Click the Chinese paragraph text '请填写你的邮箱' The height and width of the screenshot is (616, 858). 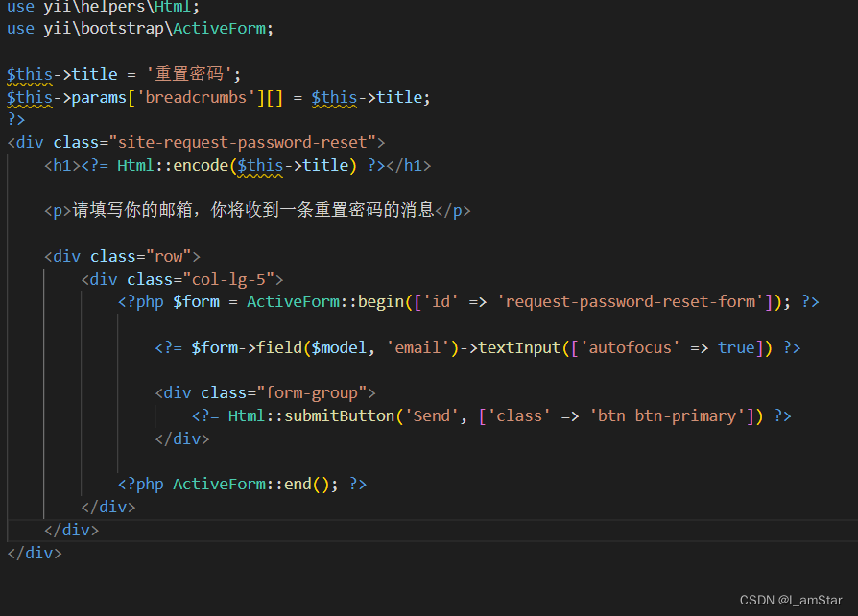tap(131, 210)
